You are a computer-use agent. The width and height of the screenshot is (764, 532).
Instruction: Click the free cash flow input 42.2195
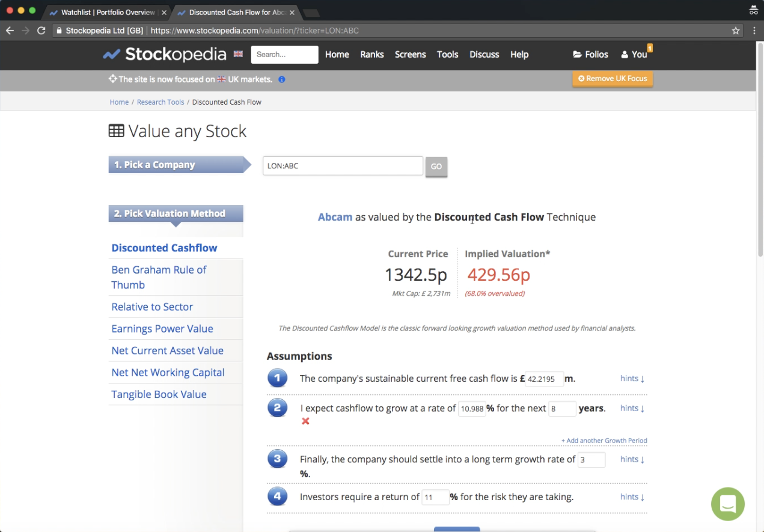point(545,379)
